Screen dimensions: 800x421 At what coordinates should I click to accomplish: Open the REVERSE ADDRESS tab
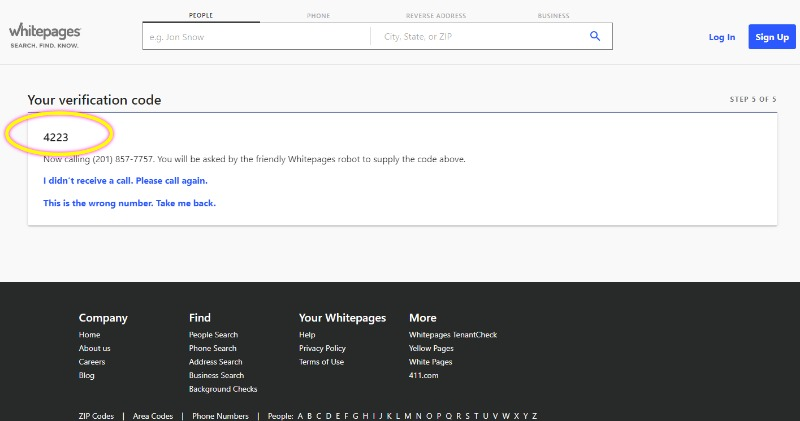[x=436, y=16]
